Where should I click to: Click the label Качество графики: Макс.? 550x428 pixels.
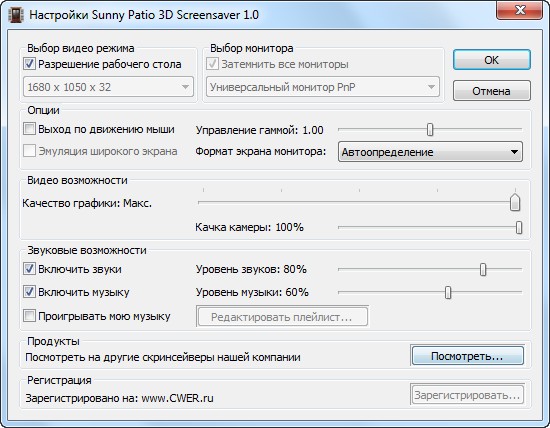pos(87,203)
